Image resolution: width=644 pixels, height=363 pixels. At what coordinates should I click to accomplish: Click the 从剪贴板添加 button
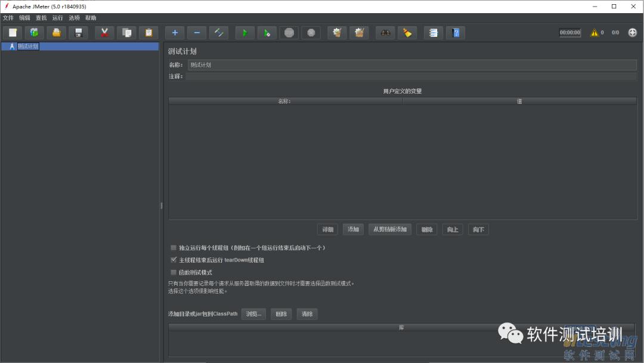point(390,229)
